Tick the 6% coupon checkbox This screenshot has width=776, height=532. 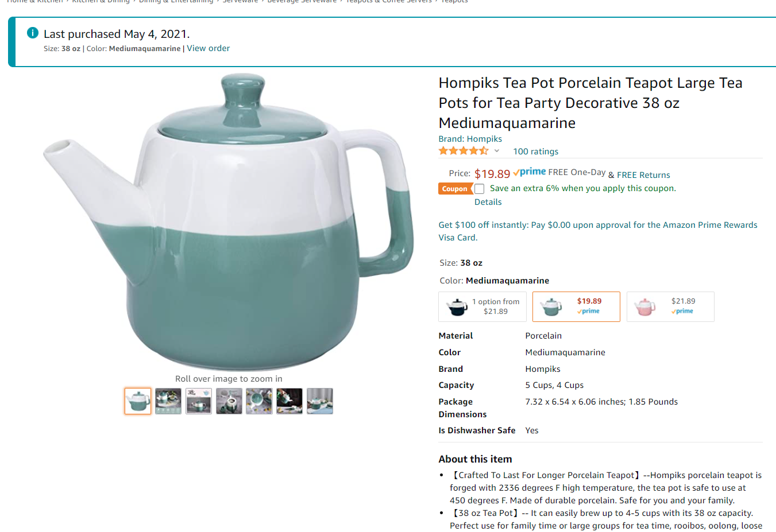click(x=480, y=189)
